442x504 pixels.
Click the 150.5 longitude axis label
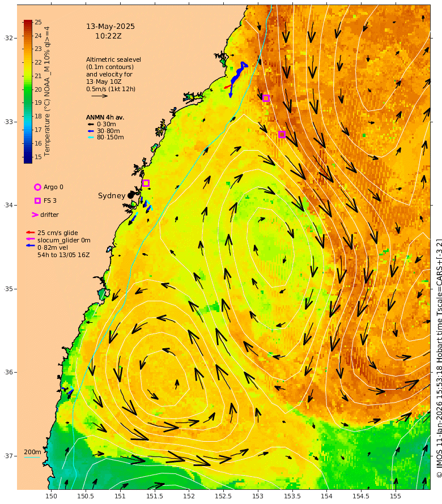tap(86, 496)
